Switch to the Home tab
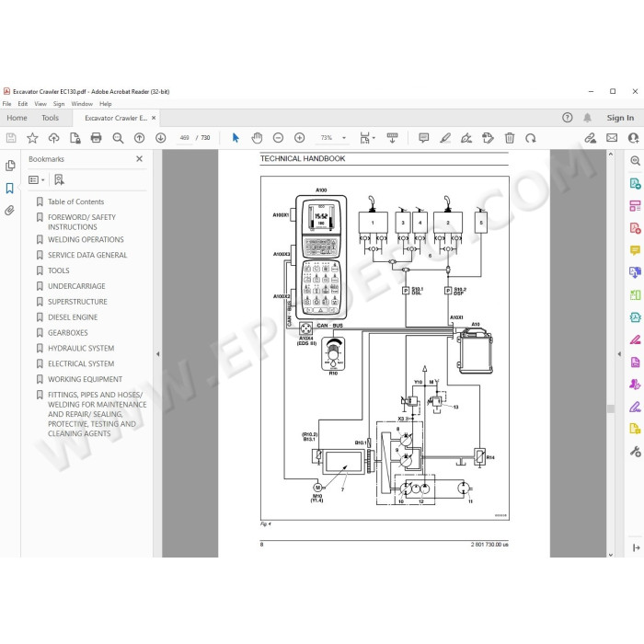 17,118
